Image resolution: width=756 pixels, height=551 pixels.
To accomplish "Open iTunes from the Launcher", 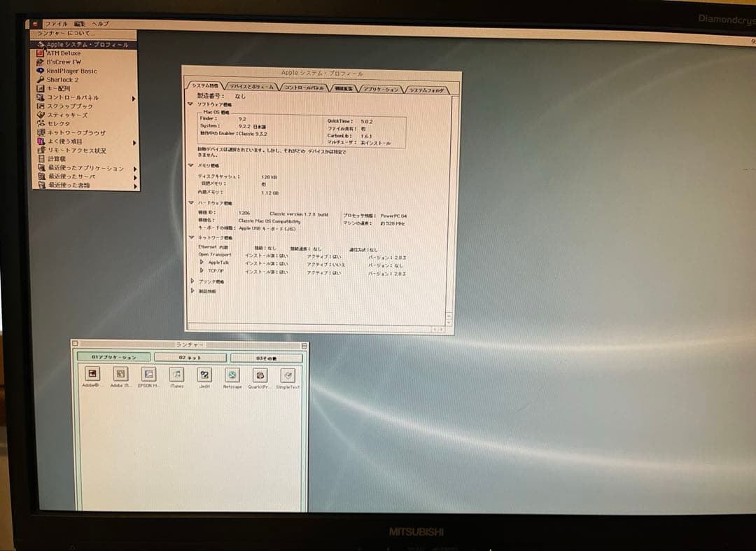I will [x=176, y=378].
